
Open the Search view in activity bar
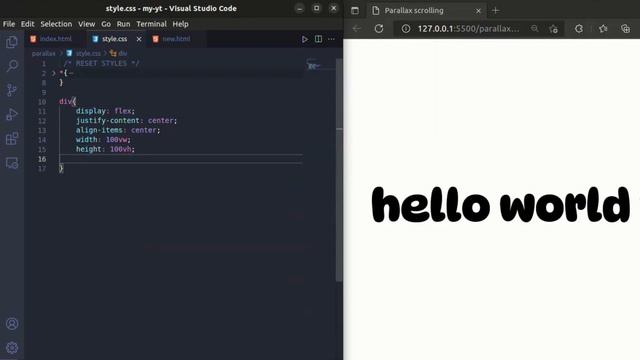pyautogui.click(x=12, y=66)
